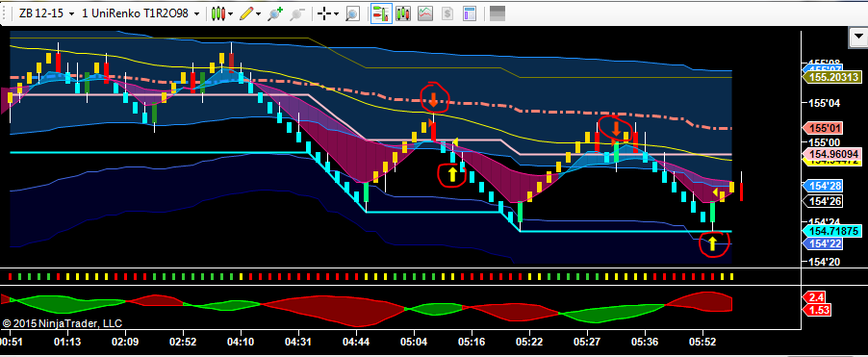Click the 04:44 time axis label

[x=356, y=342]
